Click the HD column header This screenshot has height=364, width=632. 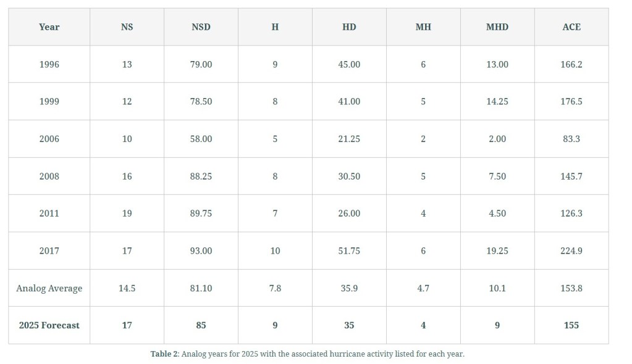[349, 27]
